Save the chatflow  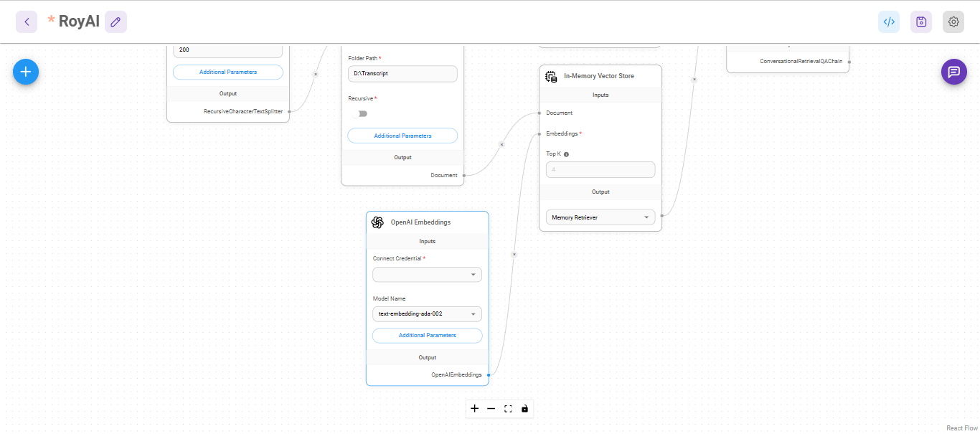pos(921,22)
